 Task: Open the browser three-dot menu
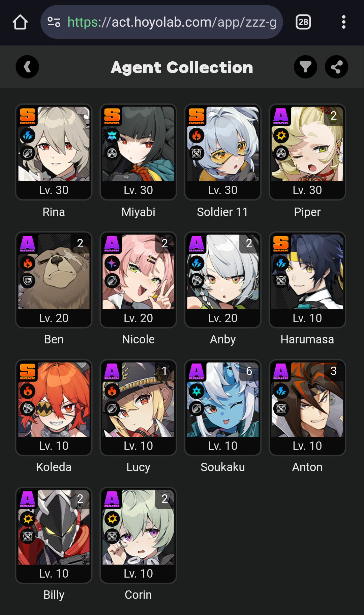point(343,22)
